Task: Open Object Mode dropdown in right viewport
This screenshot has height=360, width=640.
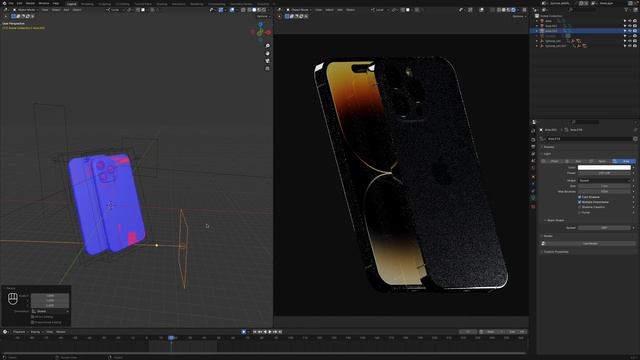Action: click(299, 10)
